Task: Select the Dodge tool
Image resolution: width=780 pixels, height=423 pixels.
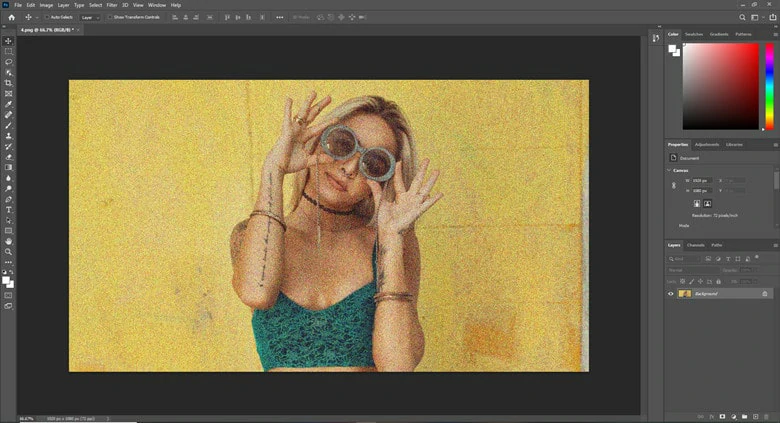Action: 8,189
